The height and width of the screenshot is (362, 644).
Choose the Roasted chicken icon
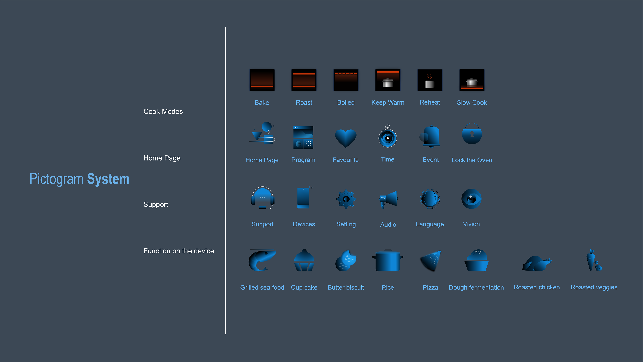pyautogui.click(x=536, y=264)
